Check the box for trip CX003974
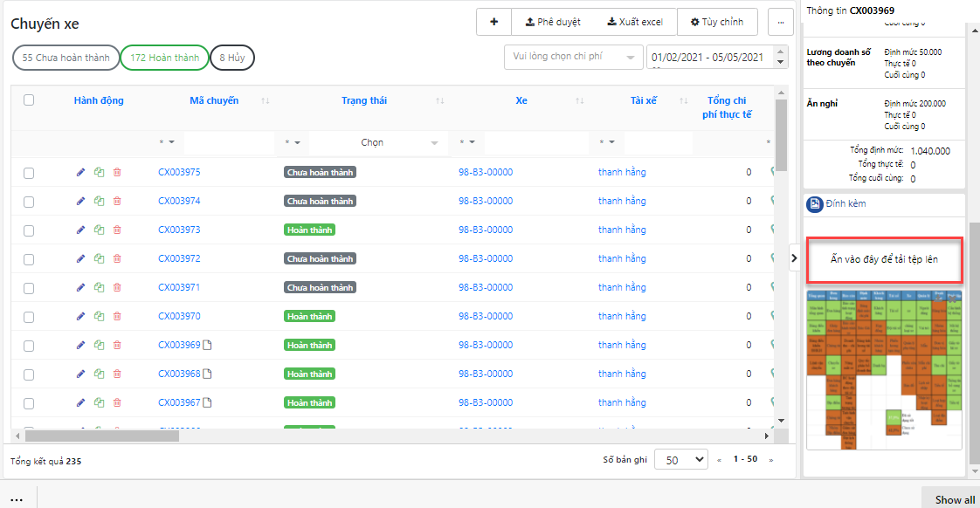980x508 pixels. [x=29, y=202]
